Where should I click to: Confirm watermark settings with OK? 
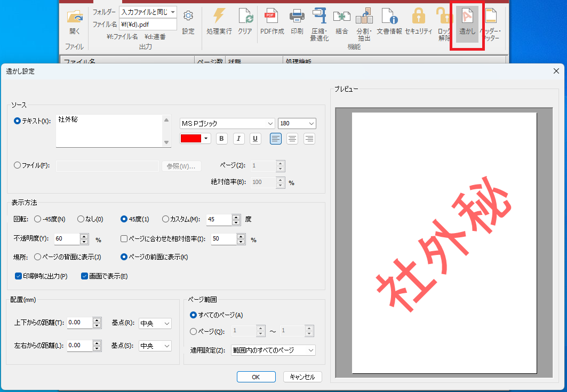point(256,377)
